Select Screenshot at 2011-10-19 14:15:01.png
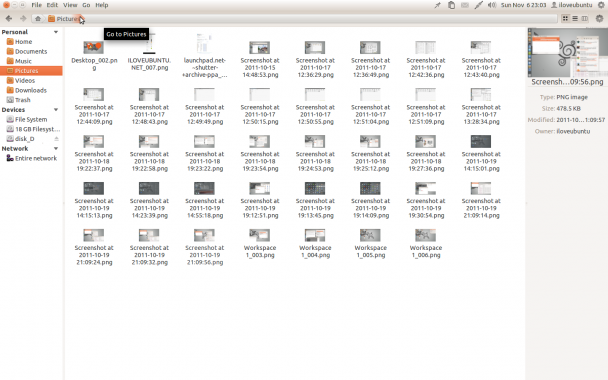The width and height of the screenshot is (608, 380). pos(481,153)
